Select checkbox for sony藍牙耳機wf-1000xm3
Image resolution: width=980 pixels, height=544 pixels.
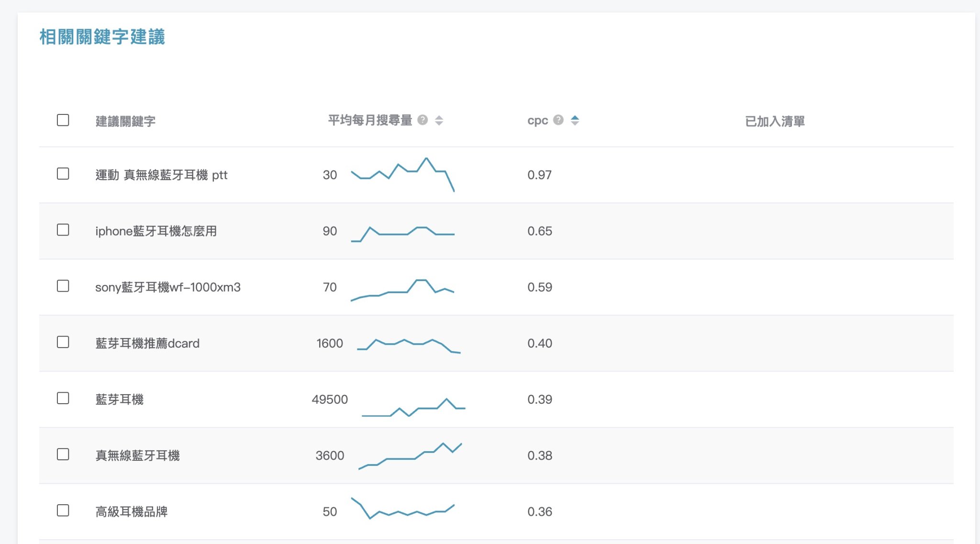pyautogui.click(x=63, y=286)
